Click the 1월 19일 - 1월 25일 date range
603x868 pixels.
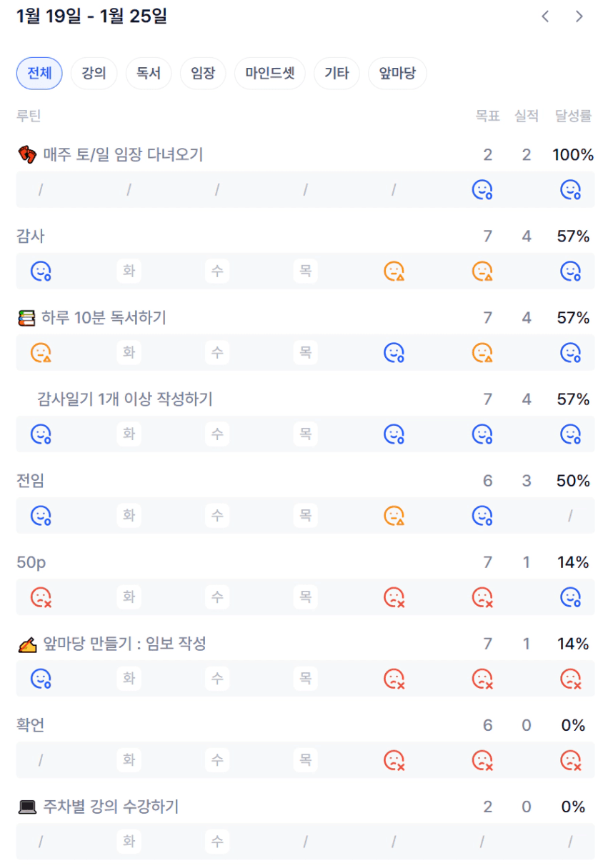[x=91, y=16]
